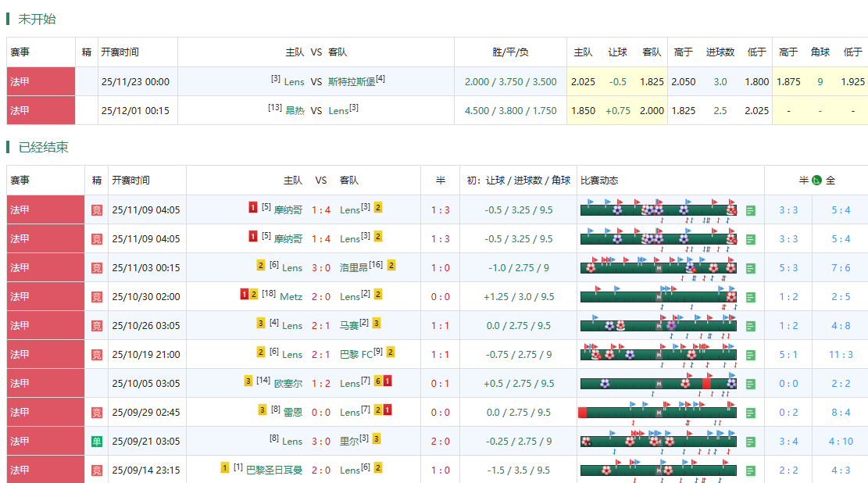The image size is (868, 483).
Task: Open the 斯特拉斯堡 team link in upcoming matches
Action: tap(352, 82)
